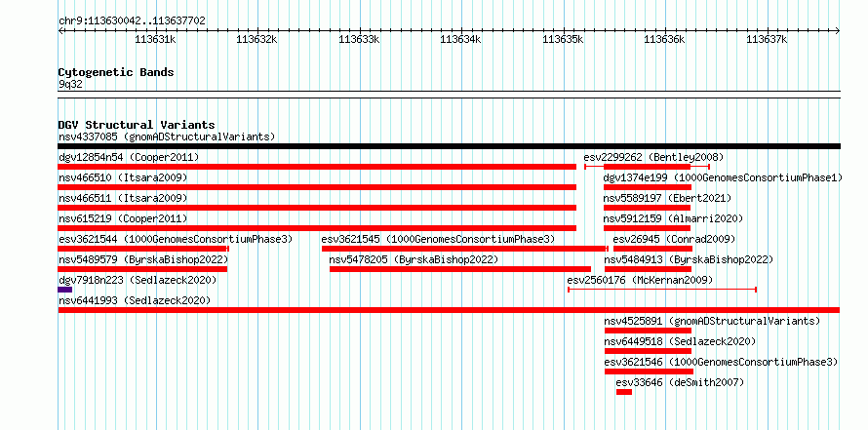The height and width of the screenshot is (430, 868).
Task: Click the black nsv4337085 variant bar
Action: (x=450, y=146)
